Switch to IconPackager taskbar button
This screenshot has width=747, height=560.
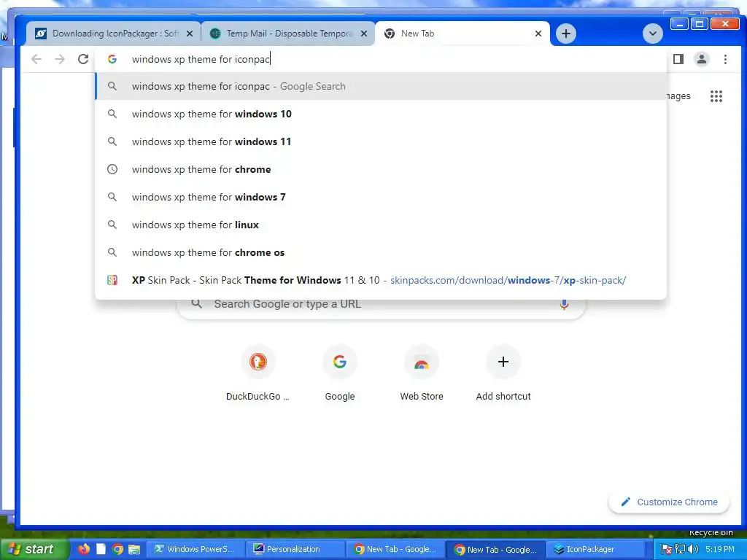point(595,549)
